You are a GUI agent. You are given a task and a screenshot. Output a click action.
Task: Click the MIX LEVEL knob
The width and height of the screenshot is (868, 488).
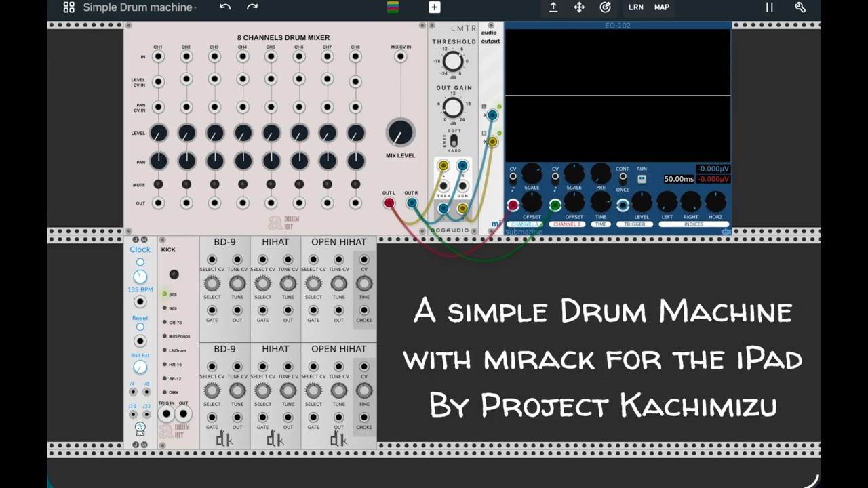coord(400,132)
